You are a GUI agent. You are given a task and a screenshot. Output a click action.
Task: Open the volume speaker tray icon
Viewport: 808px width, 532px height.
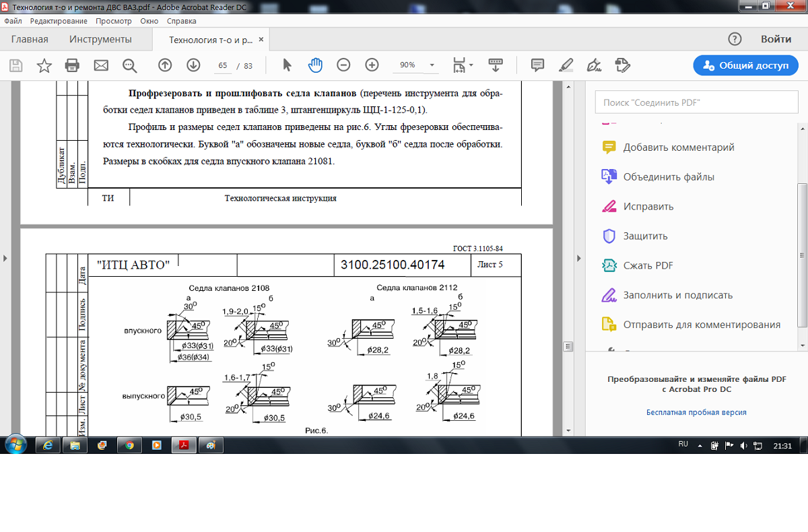(743, 446)
